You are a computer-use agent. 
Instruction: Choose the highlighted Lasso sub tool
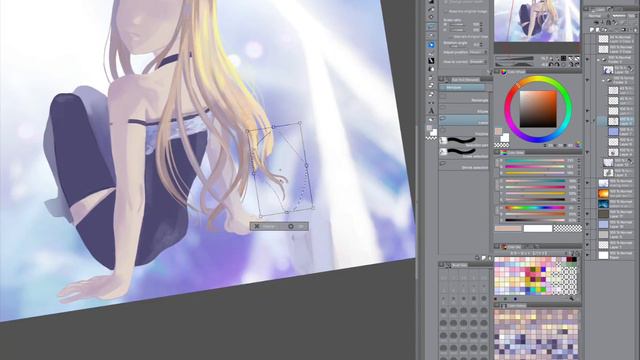[464, 121]
